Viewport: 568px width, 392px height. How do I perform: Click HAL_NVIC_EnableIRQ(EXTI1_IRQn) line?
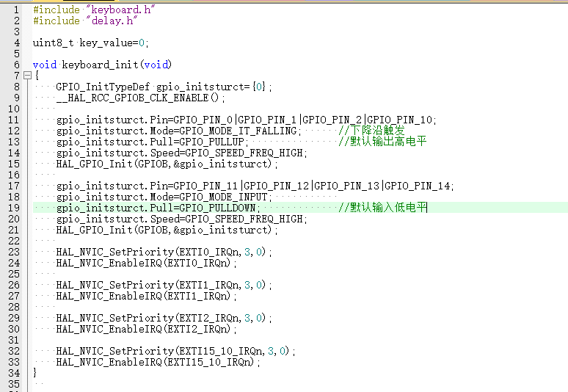(x=146, y=297)
